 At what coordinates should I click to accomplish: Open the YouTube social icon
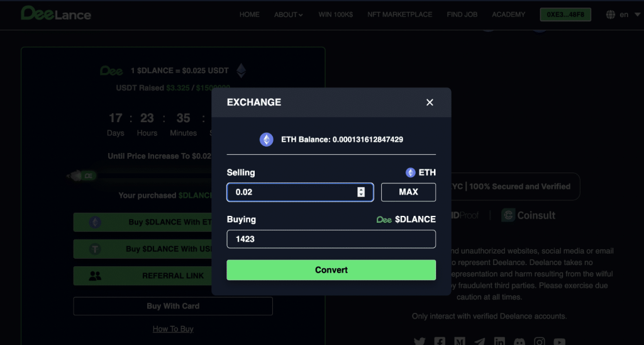click(x=559, y=342)
